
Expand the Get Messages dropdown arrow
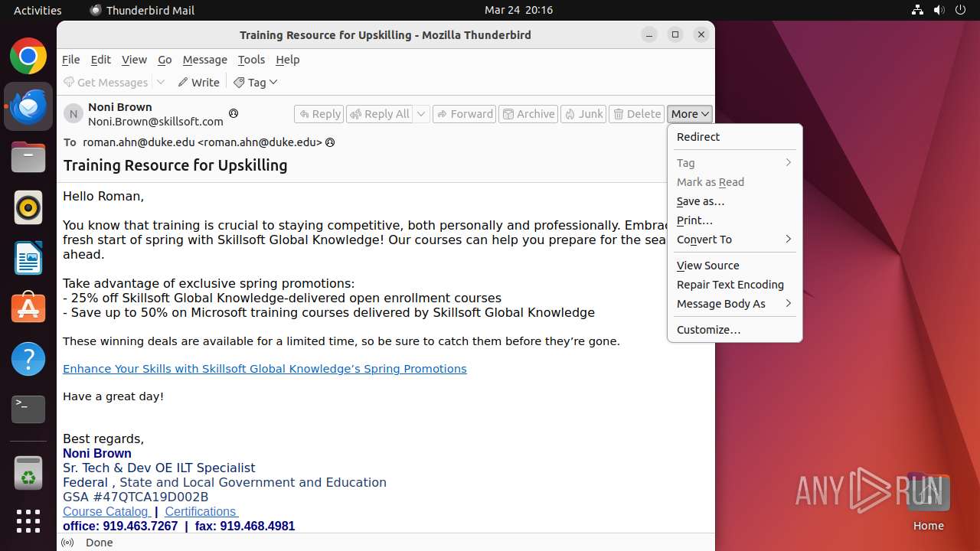(x=161, y=83)
